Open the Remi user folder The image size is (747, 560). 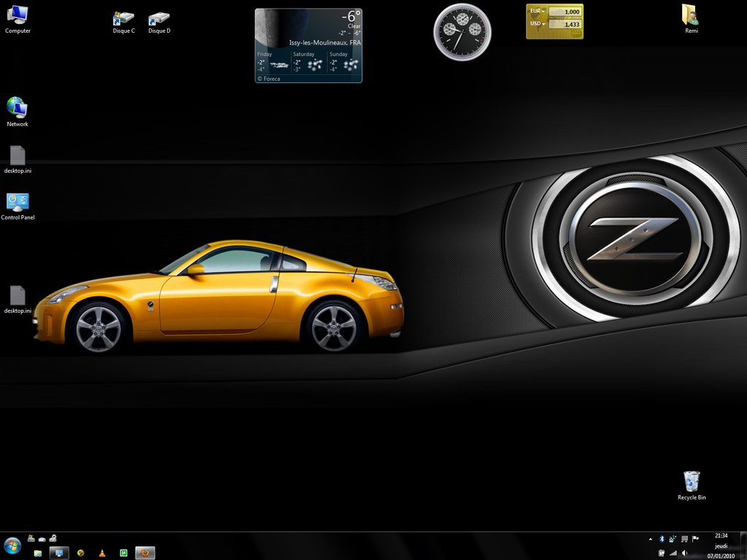coord(691,15)
